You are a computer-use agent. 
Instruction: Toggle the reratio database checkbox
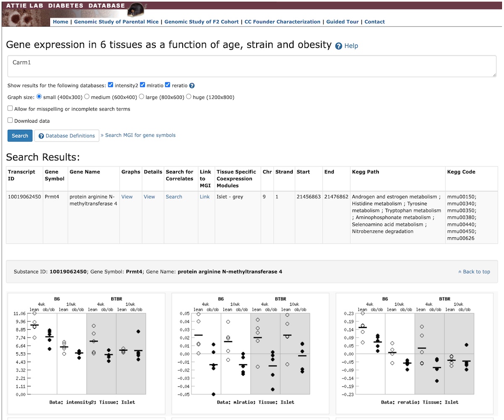168,85
